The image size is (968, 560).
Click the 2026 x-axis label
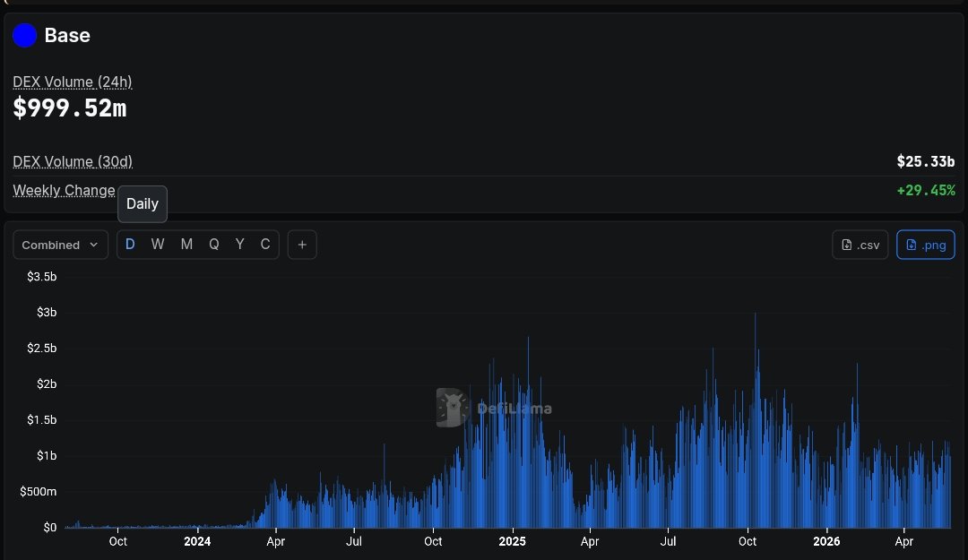826,541
